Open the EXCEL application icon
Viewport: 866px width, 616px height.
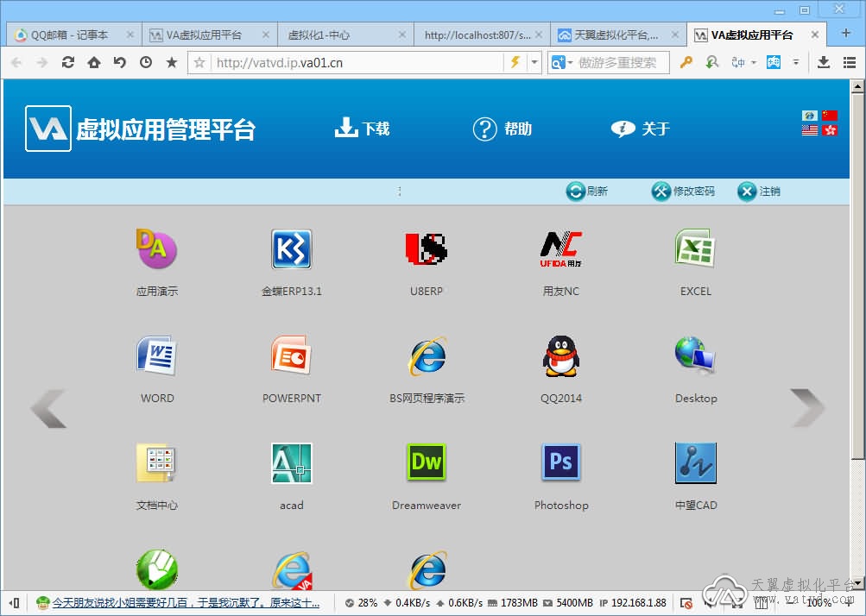(x=695, y=249)
